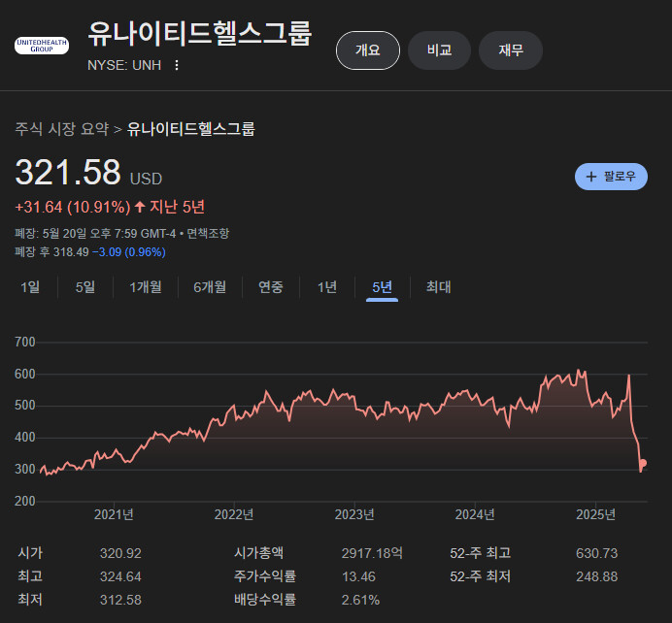Screen dimensions: 672x623
Task: Click the UnitedHealth Group logo
Action: [x=42, y=46]
